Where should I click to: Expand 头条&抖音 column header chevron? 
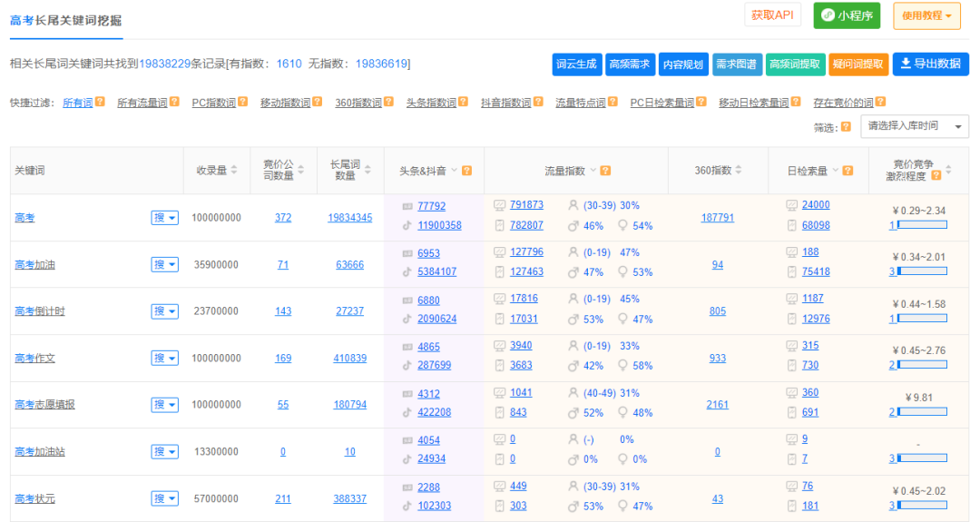coord(455,170)
